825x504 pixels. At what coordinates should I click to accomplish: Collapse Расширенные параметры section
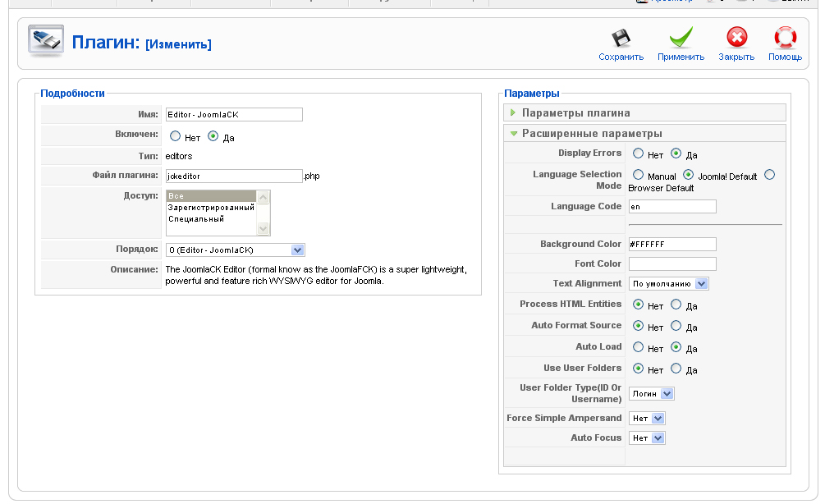(644, 133)
